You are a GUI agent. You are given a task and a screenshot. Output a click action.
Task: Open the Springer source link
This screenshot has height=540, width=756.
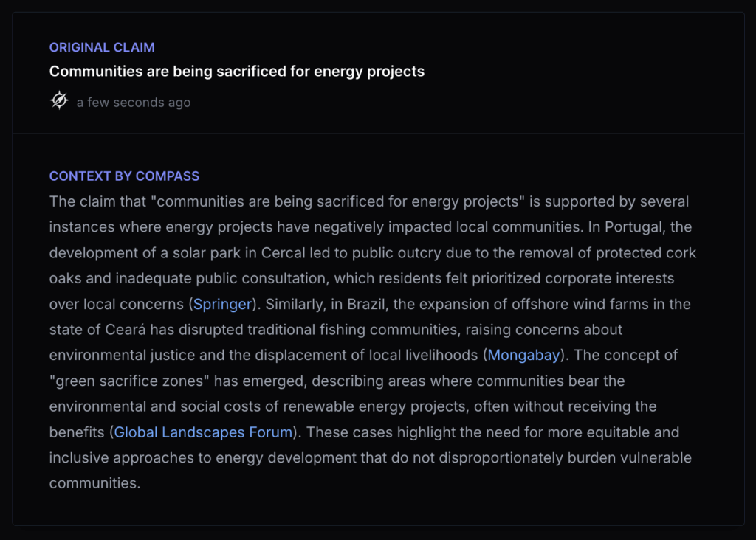223,304
